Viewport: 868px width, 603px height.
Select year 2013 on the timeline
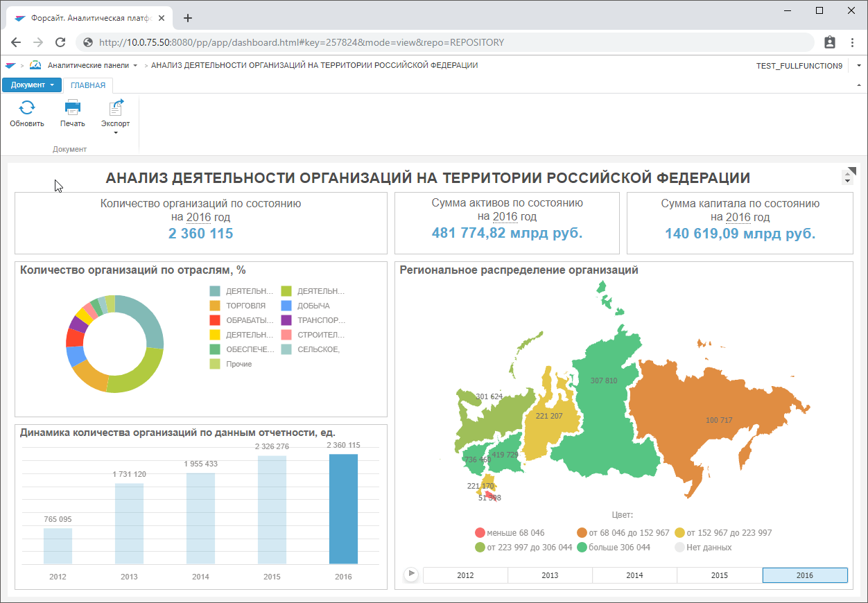coord(550,575)
